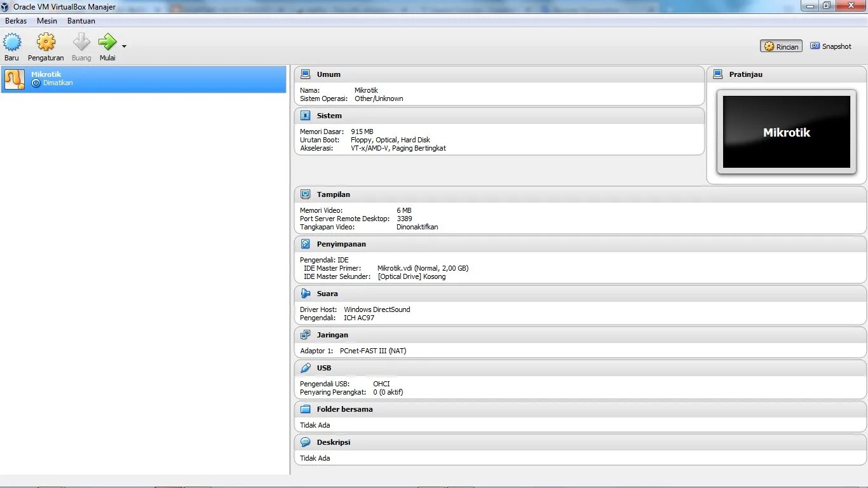
Task: Click 'Floppy, Optical, Hard Disk' boot order
Action: tap(390, 140)
